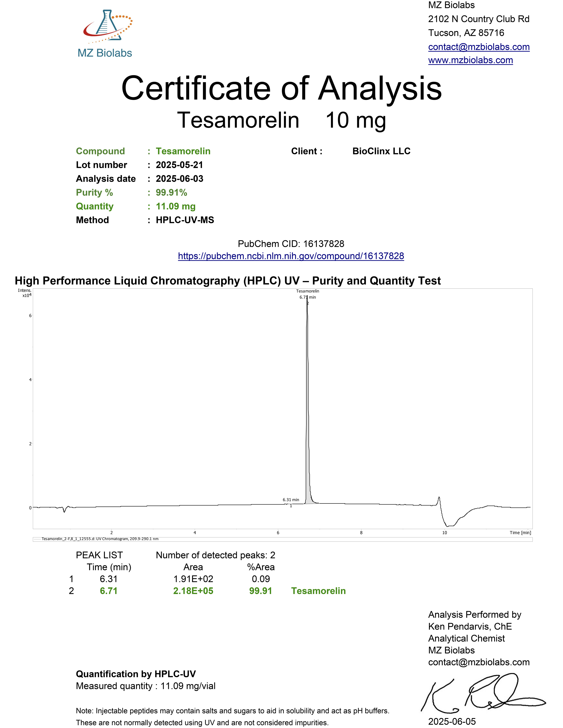This screenshot has height=728, width=563.
Task: Click the Quantity value 11.09 mg
Action: pos(176,206)
